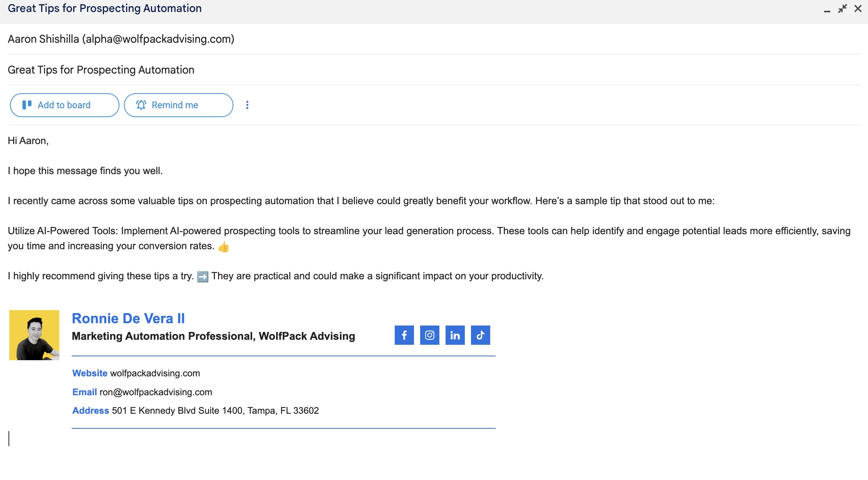Click 'They are practical' sentence
Screen dimensions: 868x480
(377, 276)
